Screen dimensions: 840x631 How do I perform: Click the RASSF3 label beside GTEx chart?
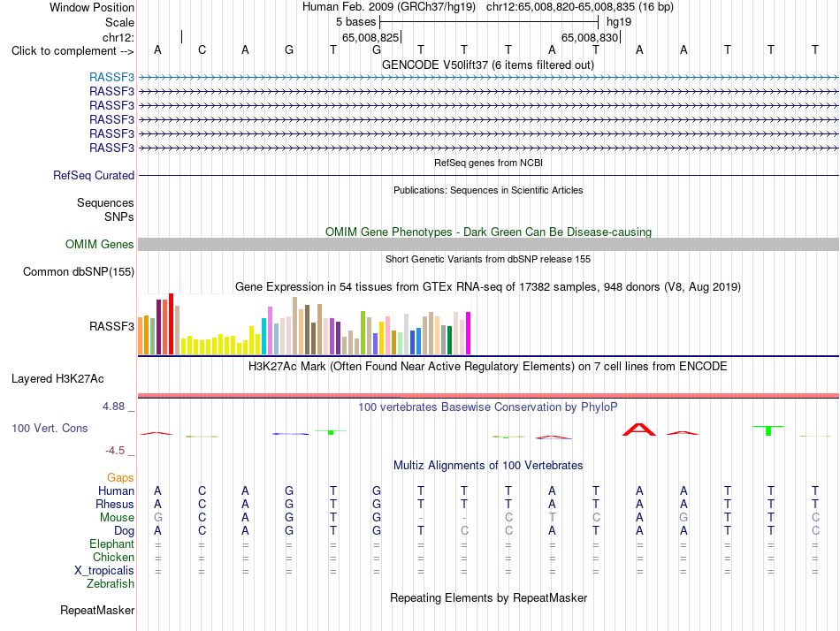click(x=111, y=326)
